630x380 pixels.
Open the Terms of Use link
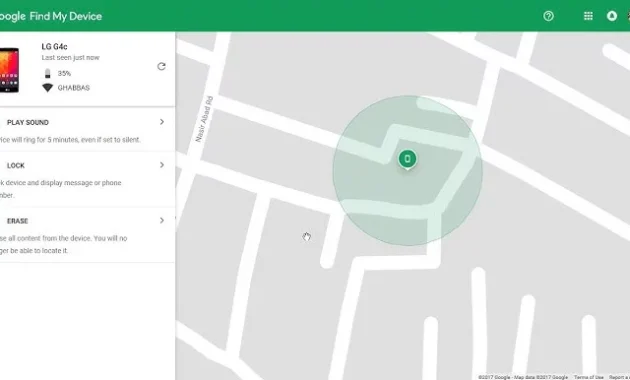[589, 377]
